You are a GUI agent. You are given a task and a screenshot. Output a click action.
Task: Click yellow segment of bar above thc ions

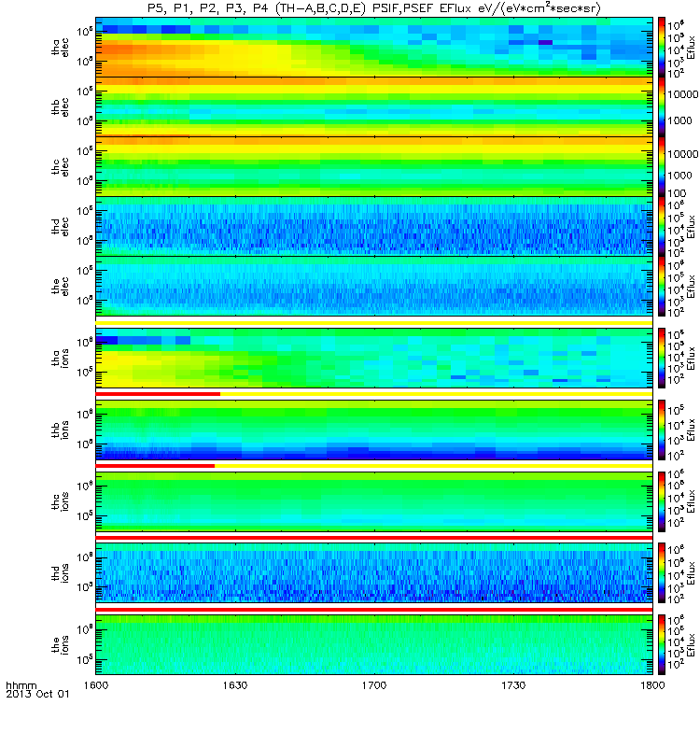pyautogui.click(x=434, y=465)
